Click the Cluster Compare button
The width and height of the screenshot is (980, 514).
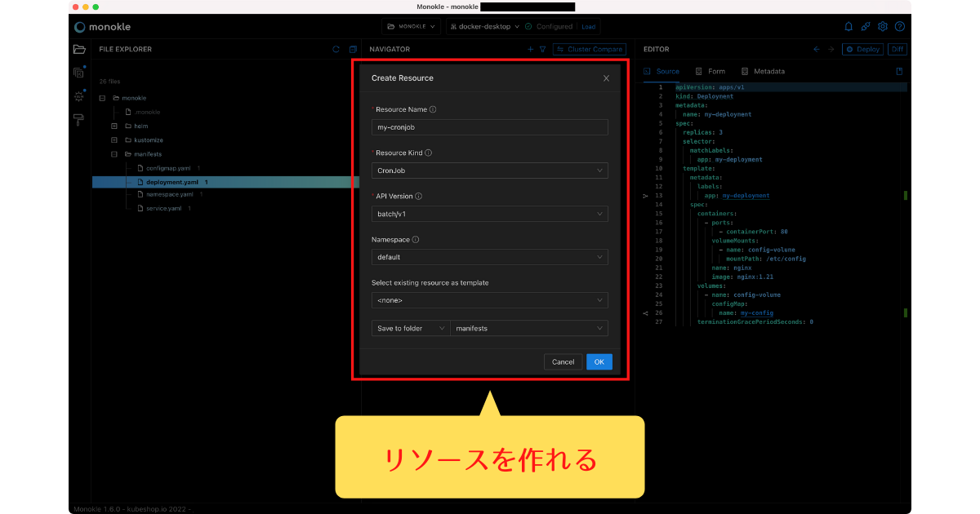[x=590, y=49]
